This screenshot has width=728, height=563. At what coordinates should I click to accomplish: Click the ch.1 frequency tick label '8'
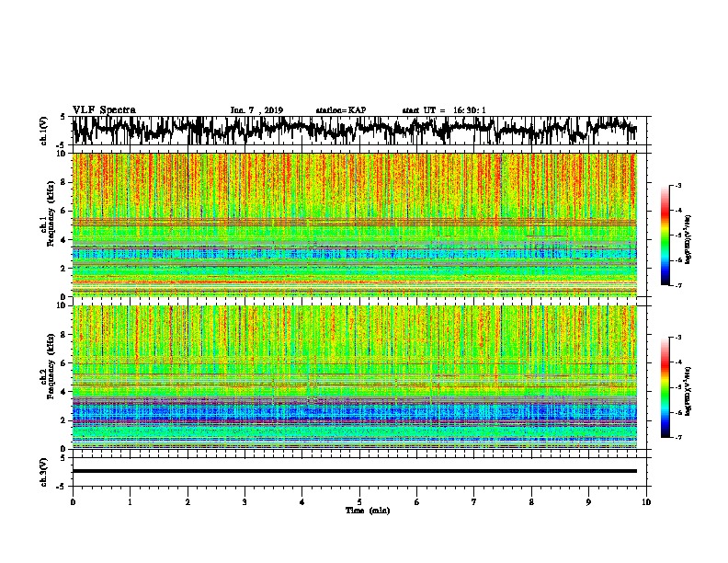coord(64,182)
